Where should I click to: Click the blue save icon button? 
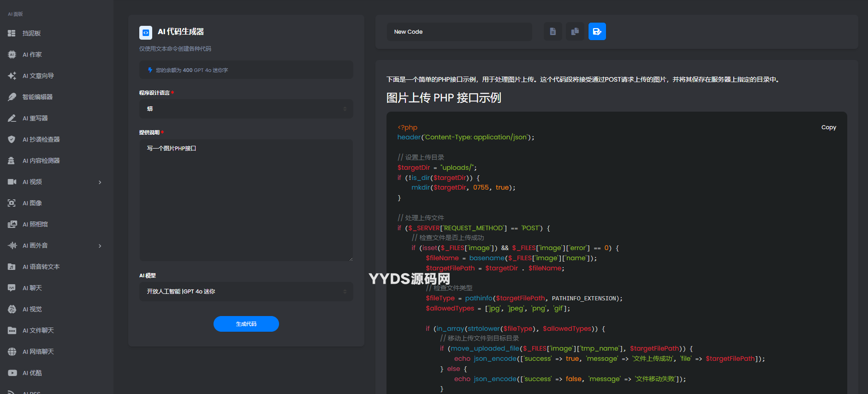pos(597,32)
